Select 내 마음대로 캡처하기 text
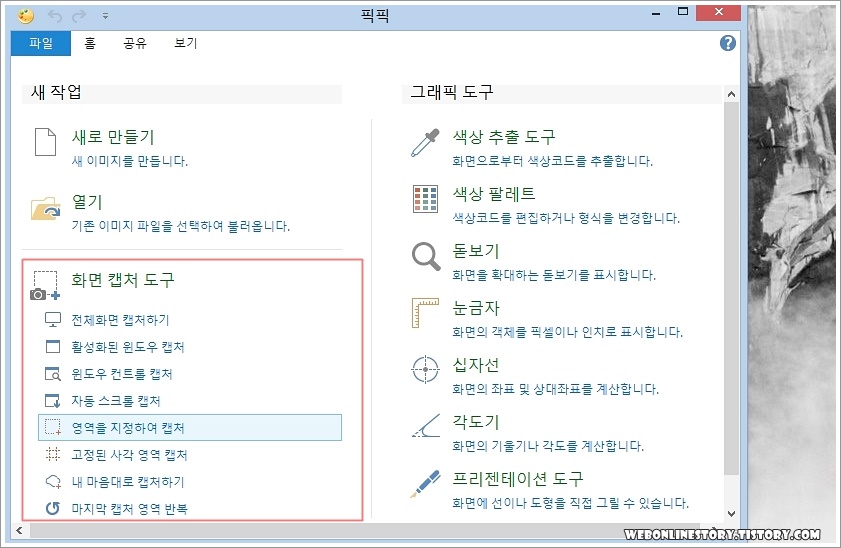The height and width of the screenshot is (548, 841). coord(128,482)
